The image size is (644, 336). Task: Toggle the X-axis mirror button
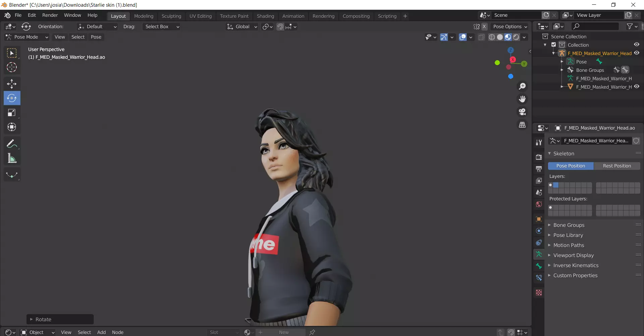484,27
